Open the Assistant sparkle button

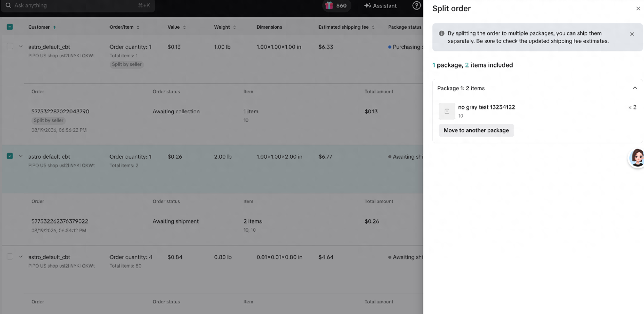click(x=380, y=6)
